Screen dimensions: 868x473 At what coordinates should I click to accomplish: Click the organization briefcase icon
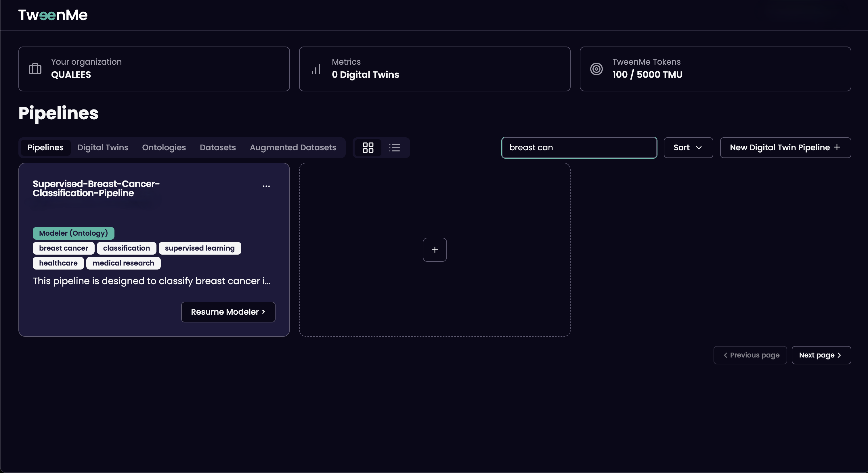click(x=35, y=69)
